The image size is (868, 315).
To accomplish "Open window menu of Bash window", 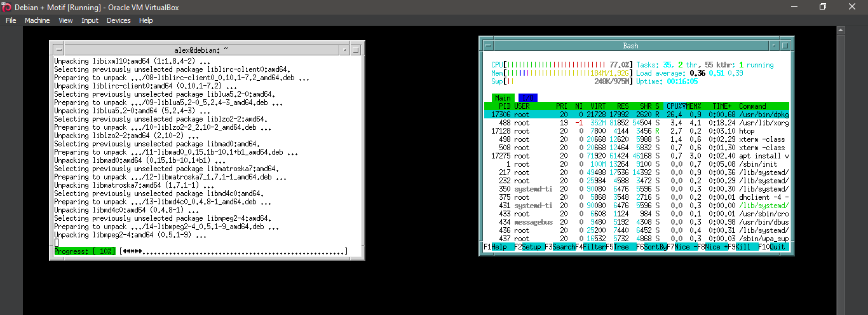I will (487, 46).
